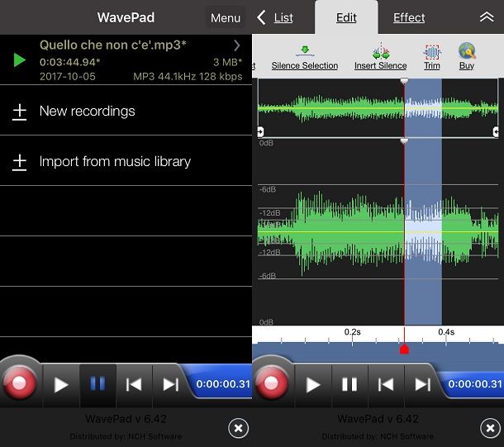This screenshot has width=504, height=447.
Task: Select the left overview range handle
Action: pyautogui.click(x=260, y=131)
